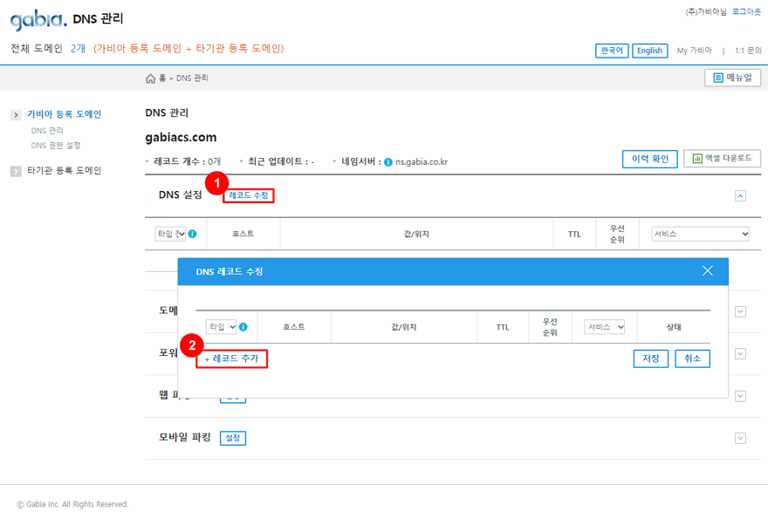Click 설정 button for 모바일 파킹
The width and height of the screenshot is (768, 532).
click(x=233, y=438)
